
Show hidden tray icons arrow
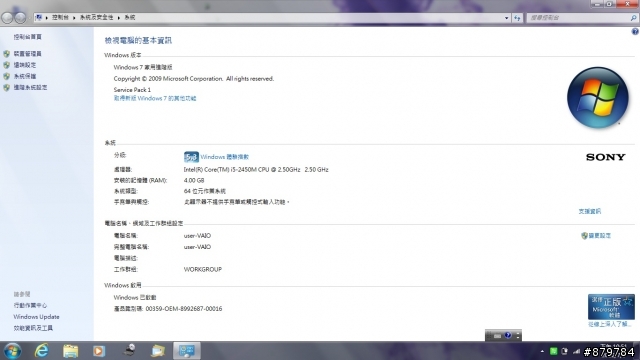pos(542,351)
